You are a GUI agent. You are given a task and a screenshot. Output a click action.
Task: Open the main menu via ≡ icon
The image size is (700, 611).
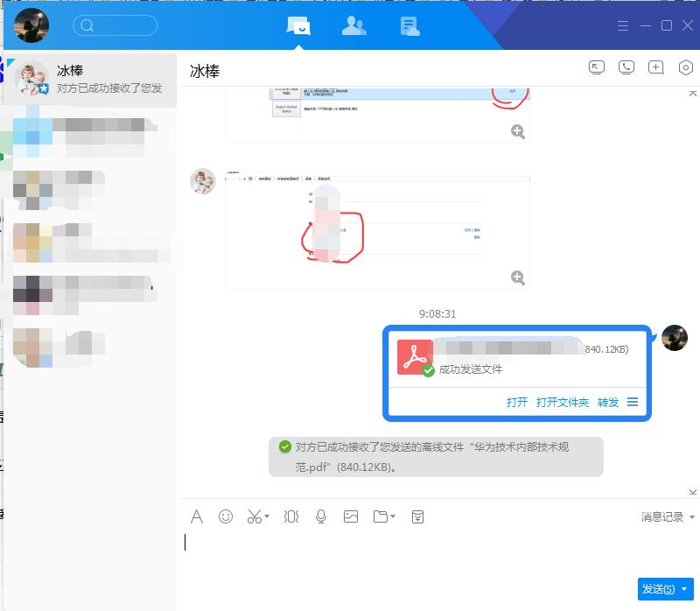(622, 26)
